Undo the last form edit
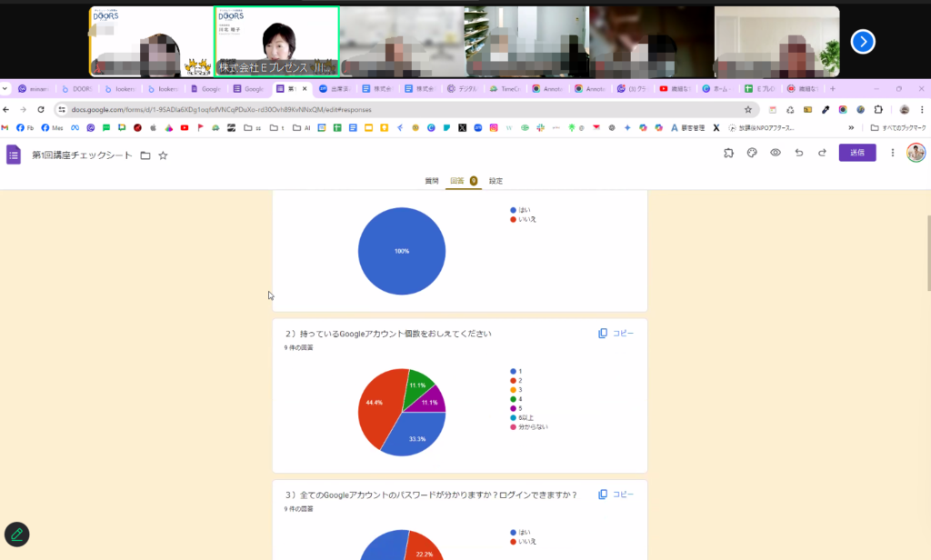The width and height of the screenshot is (931, 560). pos(799,153)
